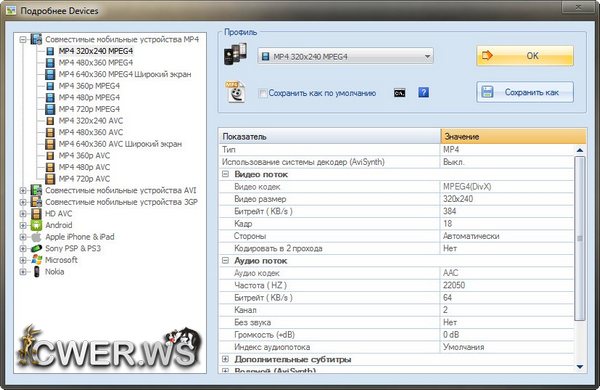
Task: Expand Совместимые мобильные устройства AVI node
Action: click(x=23, y=190)
